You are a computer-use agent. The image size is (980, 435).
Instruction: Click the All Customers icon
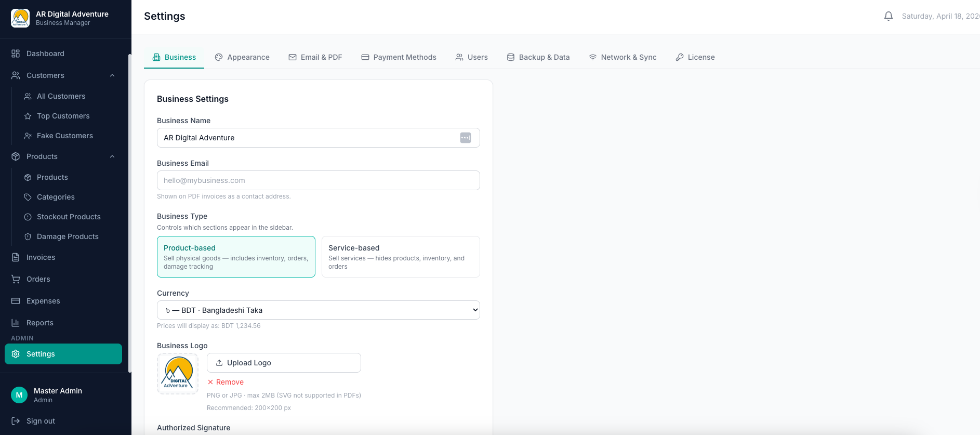click(x=28, y=96)
